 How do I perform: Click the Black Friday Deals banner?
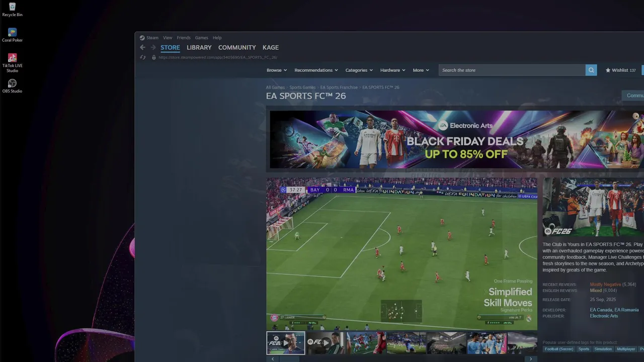457,139
